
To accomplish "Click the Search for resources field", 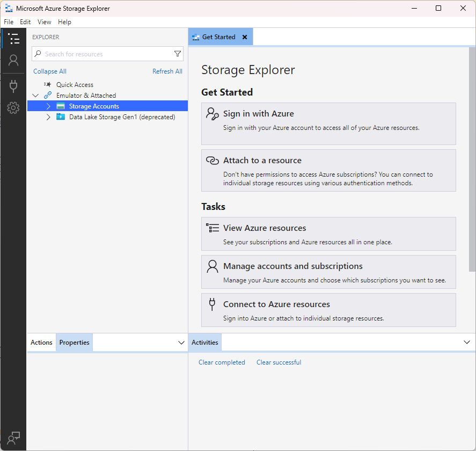I will 107,54.
